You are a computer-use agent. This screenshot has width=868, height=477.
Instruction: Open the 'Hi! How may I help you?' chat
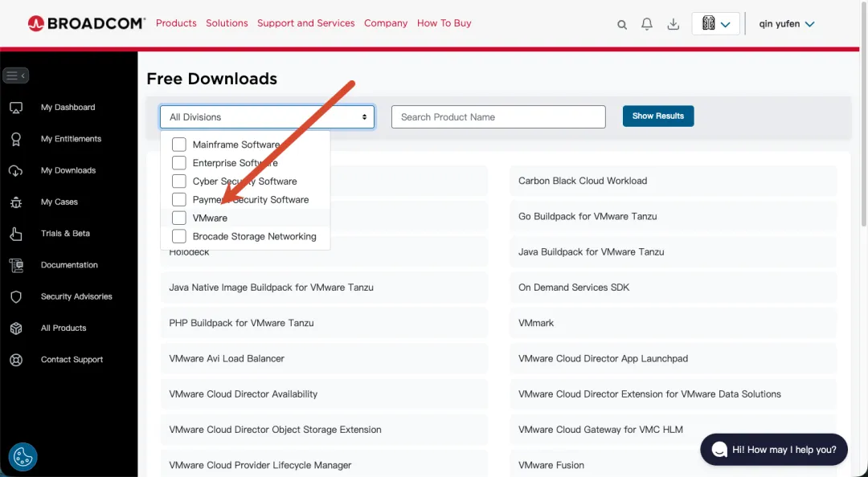tap(774, 450)
